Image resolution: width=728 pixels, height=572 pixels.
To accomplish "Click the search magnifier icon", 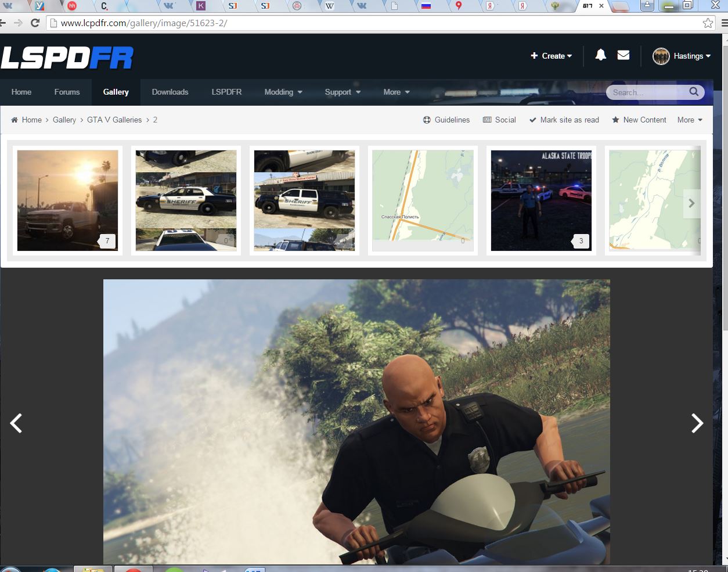I will [x=694, y=92].
